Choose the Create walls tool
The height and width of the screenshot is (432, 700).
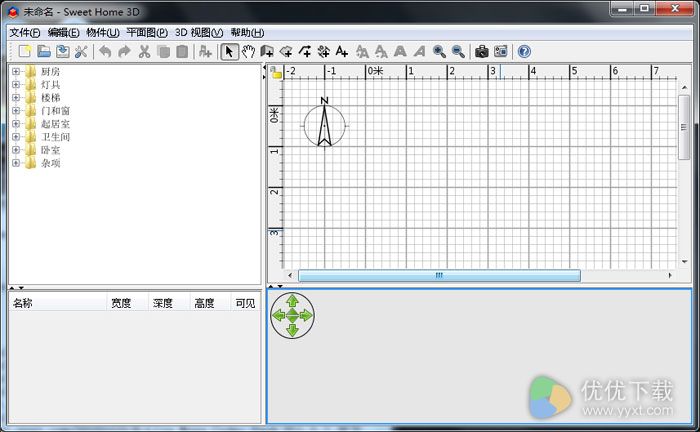(267, 52)
